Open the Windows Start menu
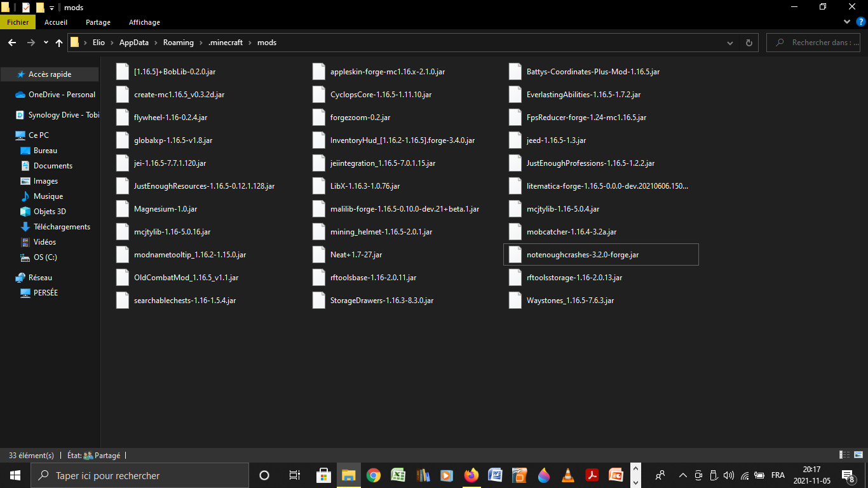 pos(15,475)
